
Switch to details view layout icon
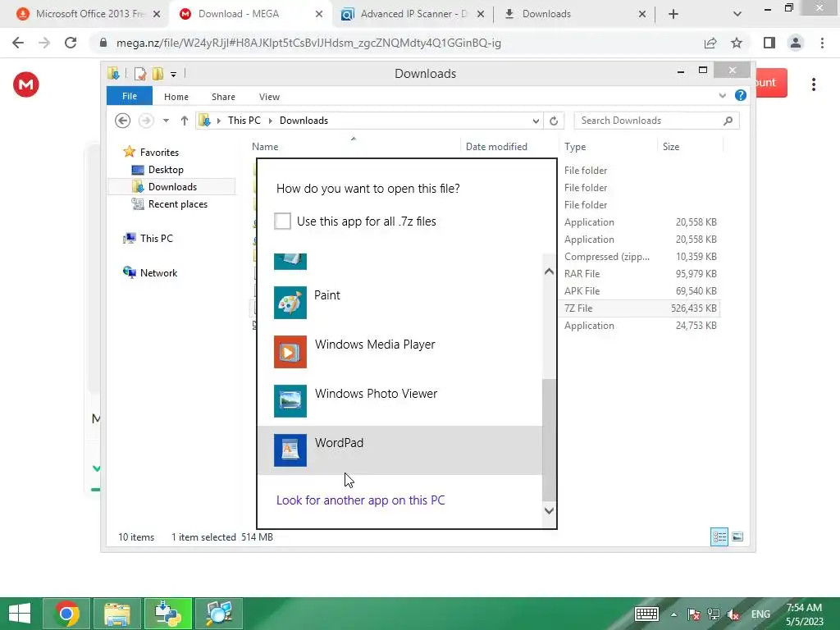pyautogui.click(x=719, y=536)
